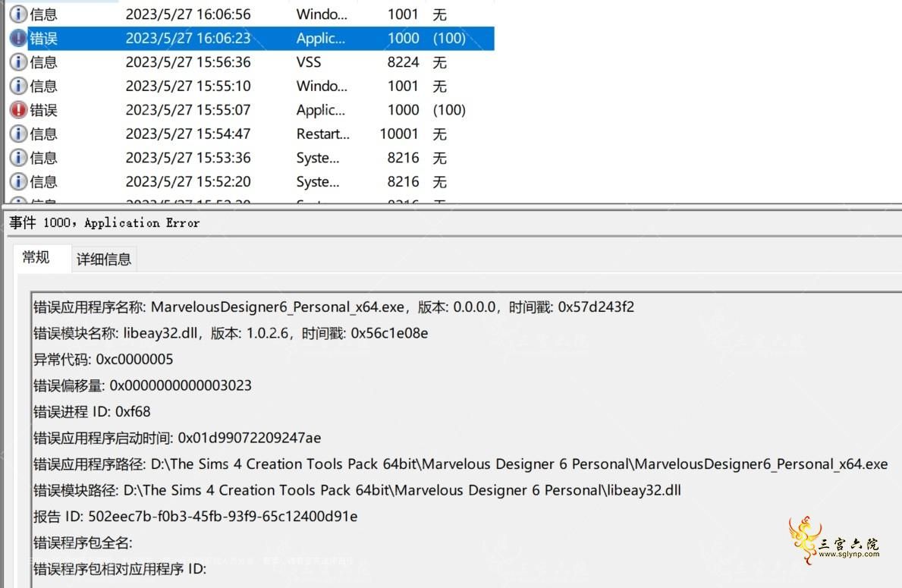
Task: Select the timestamp 2023/5/27 15:55:10
Action: [188, 86]
